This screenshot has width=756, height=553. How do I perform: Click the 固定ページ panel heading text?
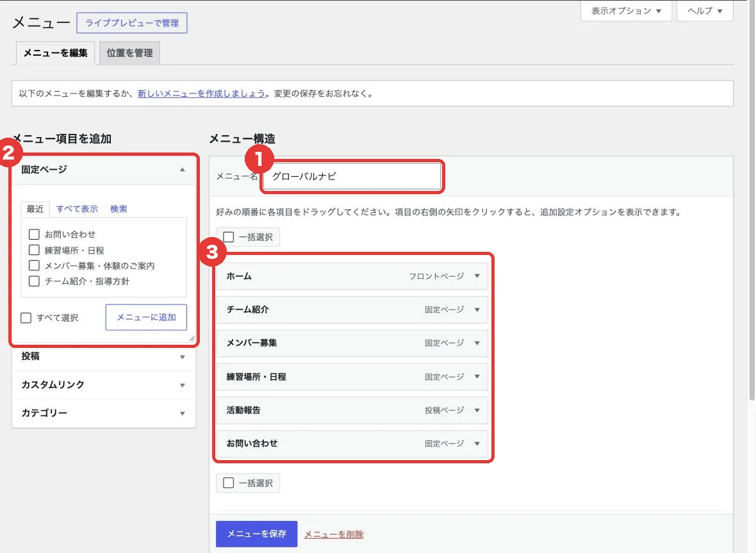44,170
